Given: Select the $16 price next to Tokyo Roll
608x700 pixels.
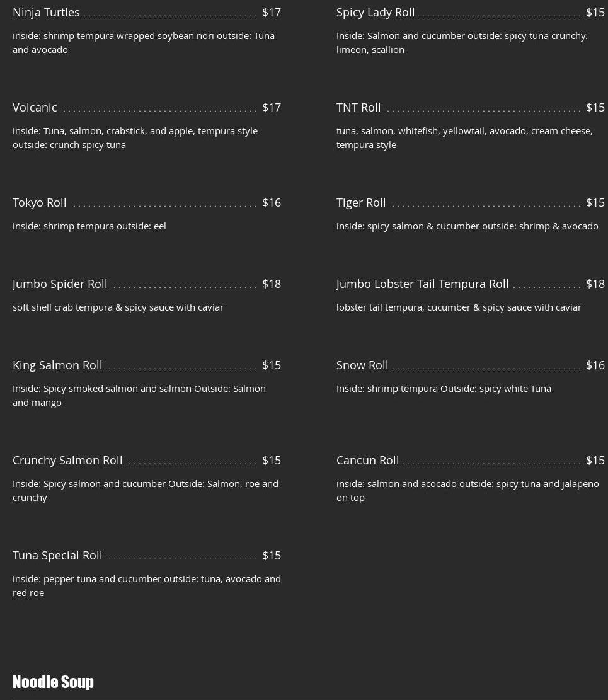Looking at the screenshot, I should (272, 203).
